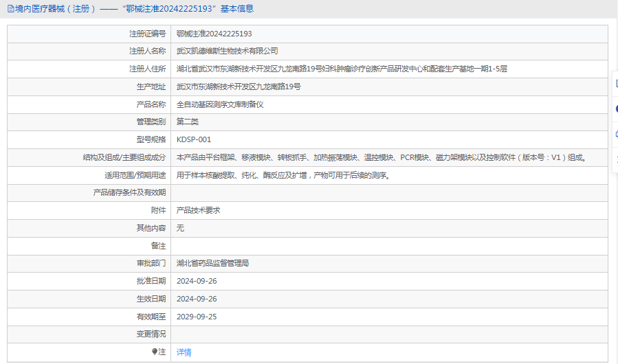Click the lightbulb icon next to 注
The image size is (618, 364).
155,352
